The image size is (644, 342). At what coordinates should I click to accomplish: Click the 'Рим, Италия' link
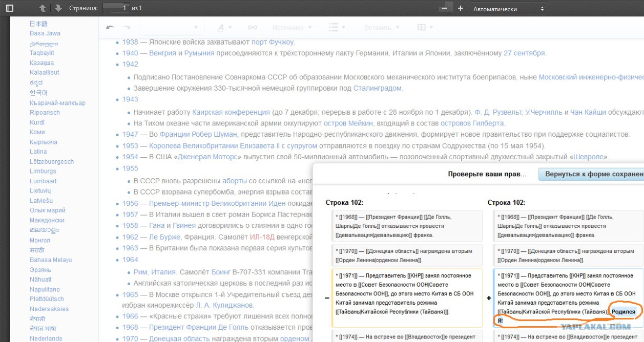point(156,272)
